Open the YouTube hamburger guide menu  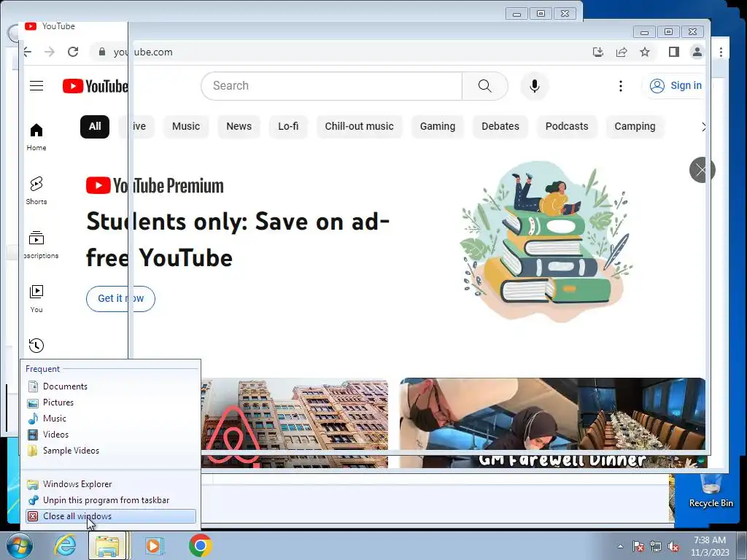coord(36,86)
